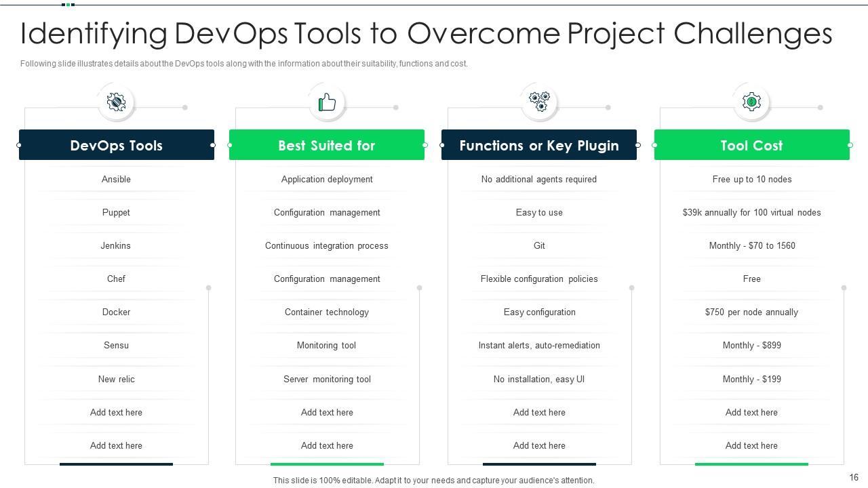This screenshot has width=868, height=488.
Task: Select the Git entry under Functions or Key Plugin
Action: 538,245
